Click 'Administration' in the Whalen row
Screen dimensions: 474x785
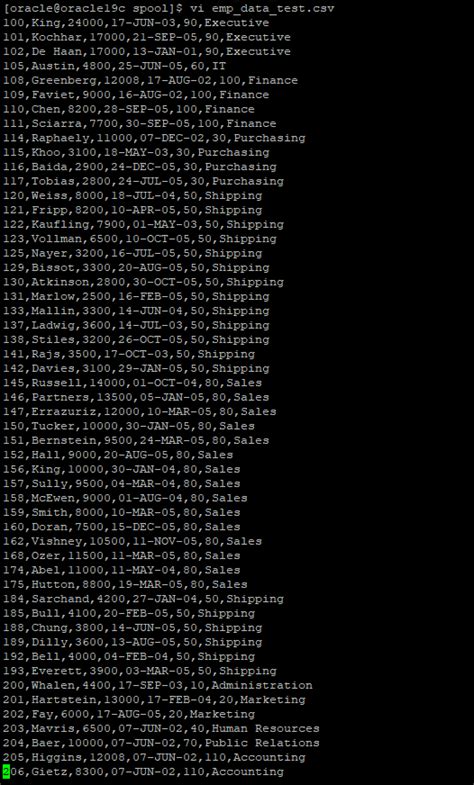[x=262, y=685]
